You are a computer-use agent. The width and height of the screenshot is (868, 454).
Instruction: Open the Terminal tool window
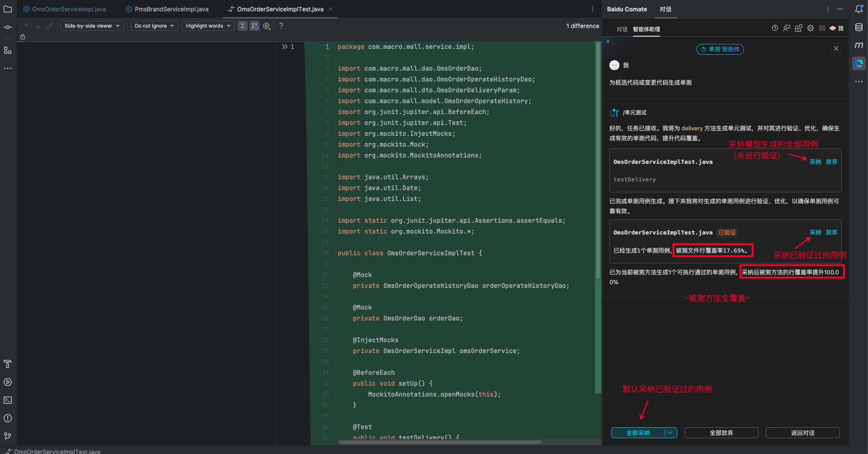coord(8,400)
